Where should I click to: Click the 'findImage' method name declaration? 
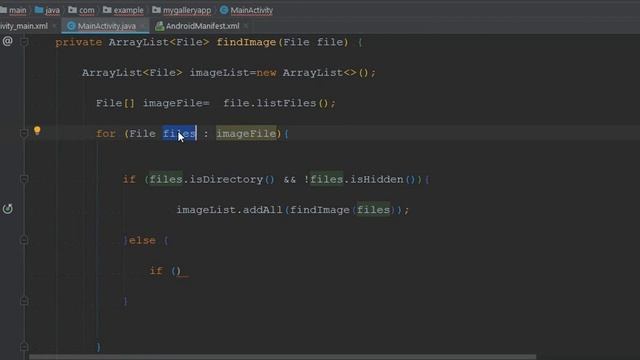coord(246,42)
